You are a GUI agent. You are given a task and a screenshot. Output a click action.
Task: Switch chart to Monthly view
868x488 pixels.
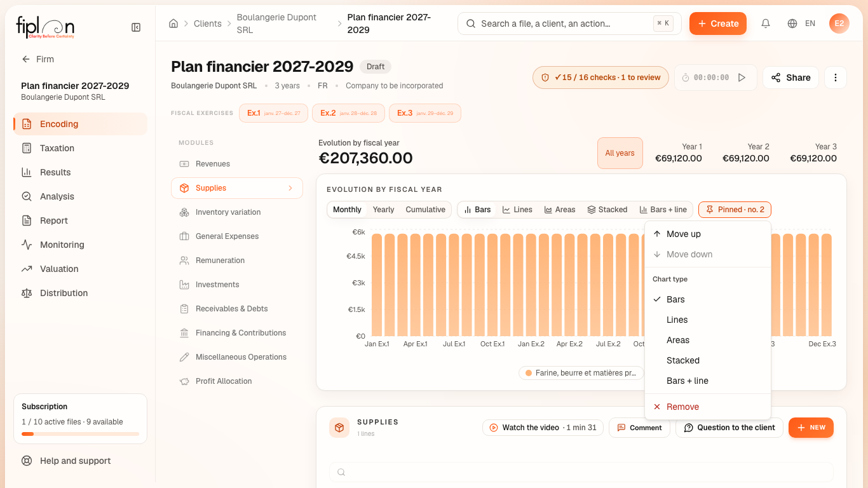tap(347, 210)
